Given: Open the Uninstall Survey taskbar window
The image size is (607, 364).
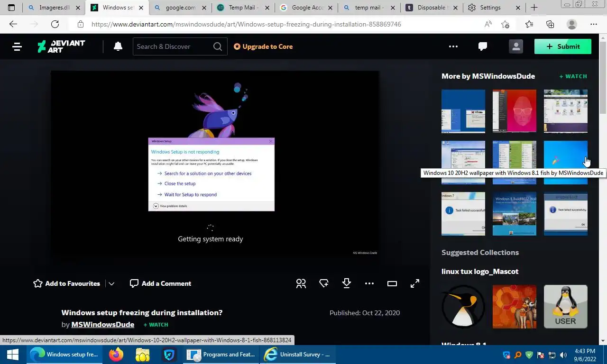Looking at the screenshot, I should pyautogui.click(x=297, y=355).
